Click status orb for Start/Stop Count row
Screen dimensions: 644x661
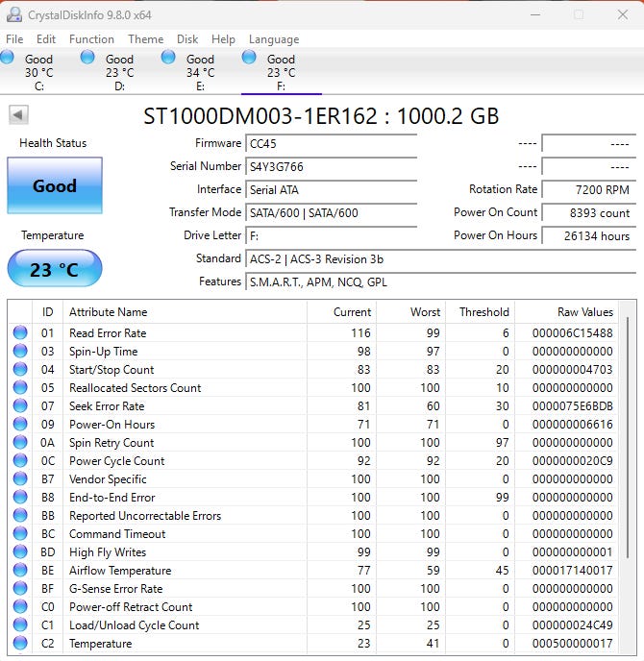tap(20, 369)
